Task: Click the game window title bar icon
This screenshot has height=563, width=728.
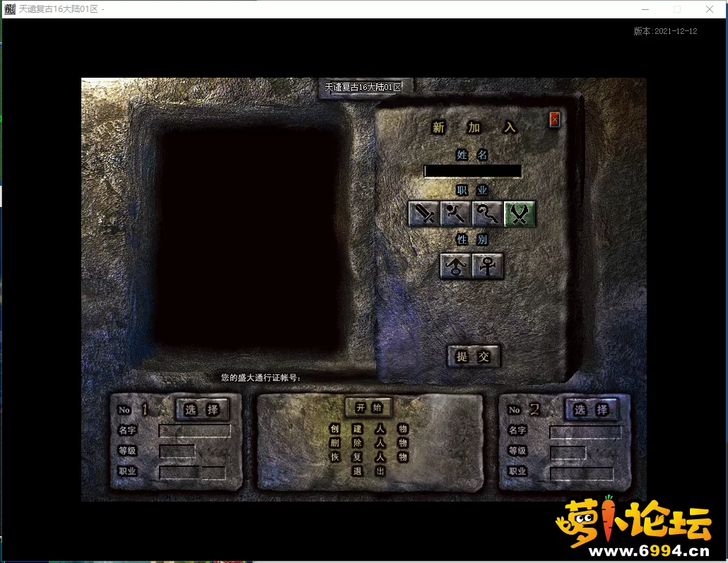Action: pos(10,8)
